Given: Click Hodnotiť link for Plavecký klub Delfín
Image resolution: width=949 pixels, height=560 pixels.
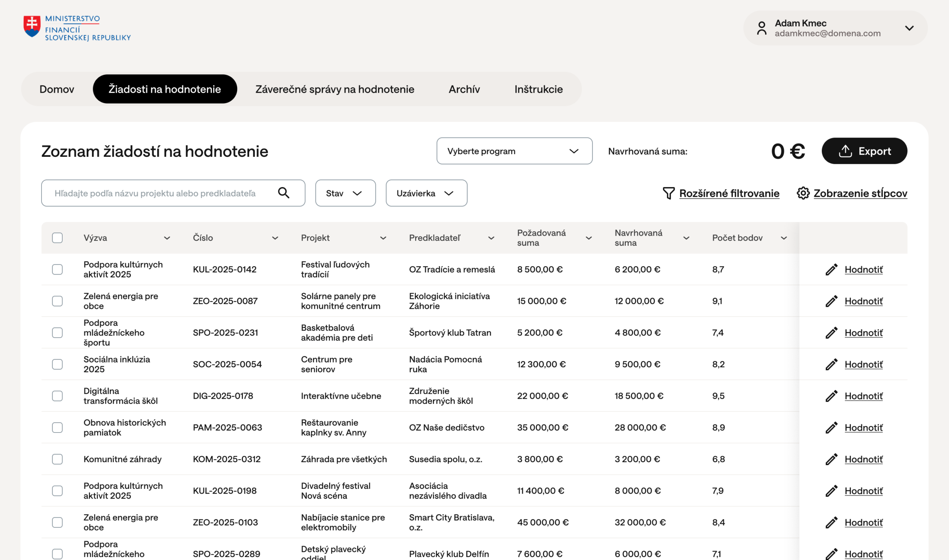Looking at the screenshot, I should [863, 554].
